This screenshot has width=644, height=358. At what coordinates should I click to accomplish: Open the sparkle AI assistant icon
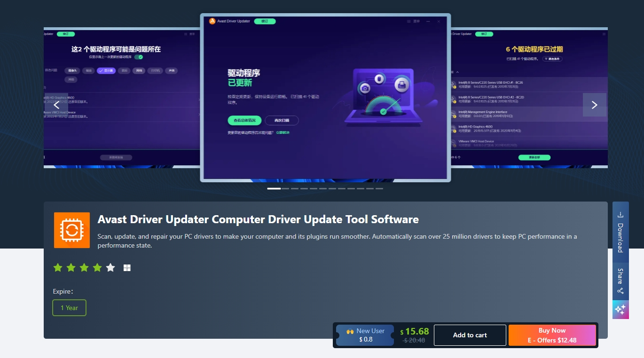click(x=620, y=310)
